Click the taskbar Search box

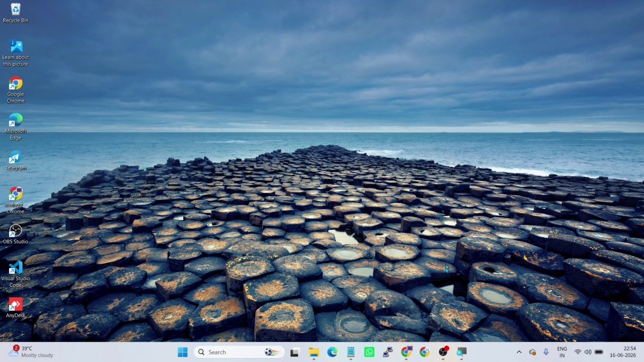239,352
